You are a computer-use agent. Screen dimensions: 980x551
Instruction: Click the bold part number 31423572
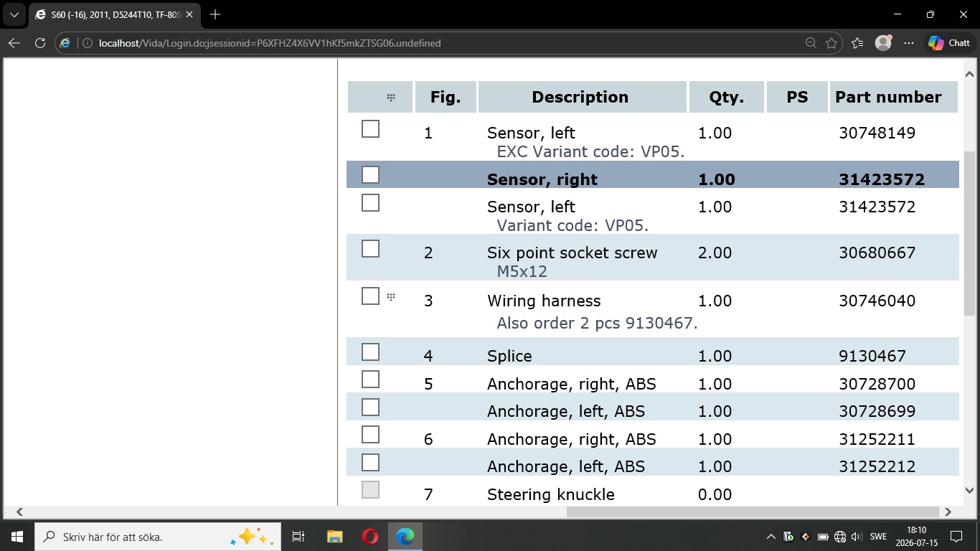coord(882,179)
